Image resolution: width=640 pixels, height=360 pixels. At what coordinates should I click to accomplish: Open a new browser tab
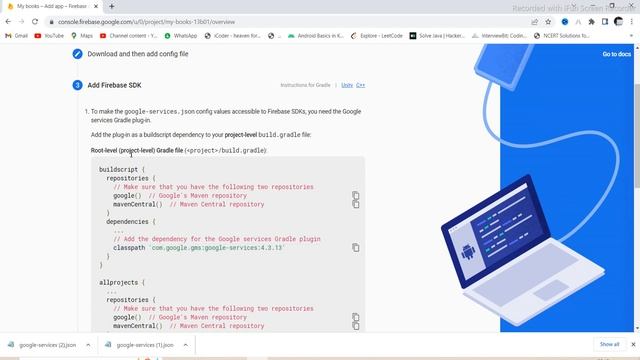click(x=111, y=6)
